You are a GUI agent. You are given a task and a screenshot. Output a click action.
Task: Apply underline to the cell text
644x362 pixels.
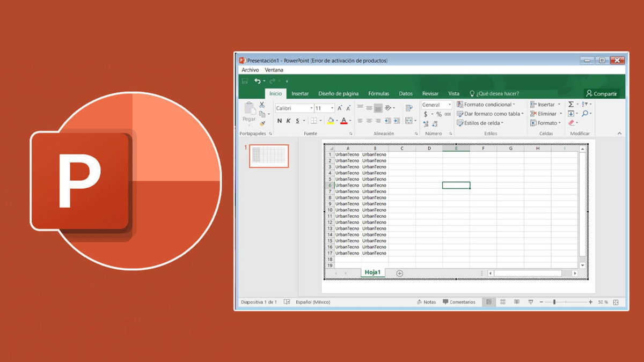[297, 120]
